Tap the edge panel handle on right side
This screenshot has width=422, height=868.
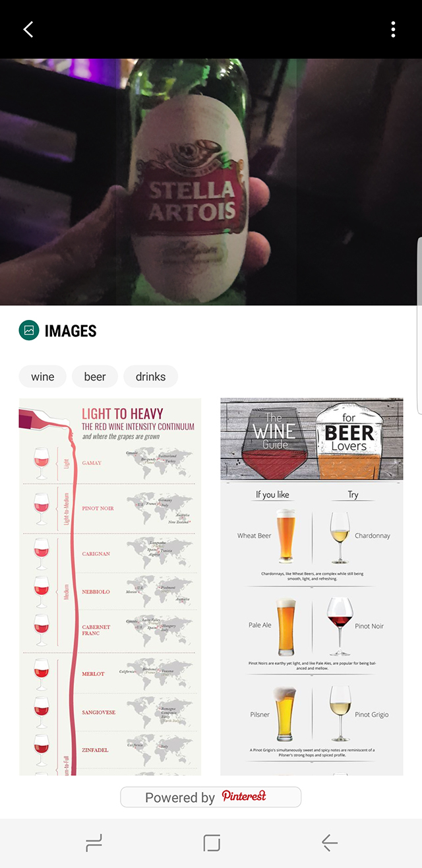pos(419,325)
